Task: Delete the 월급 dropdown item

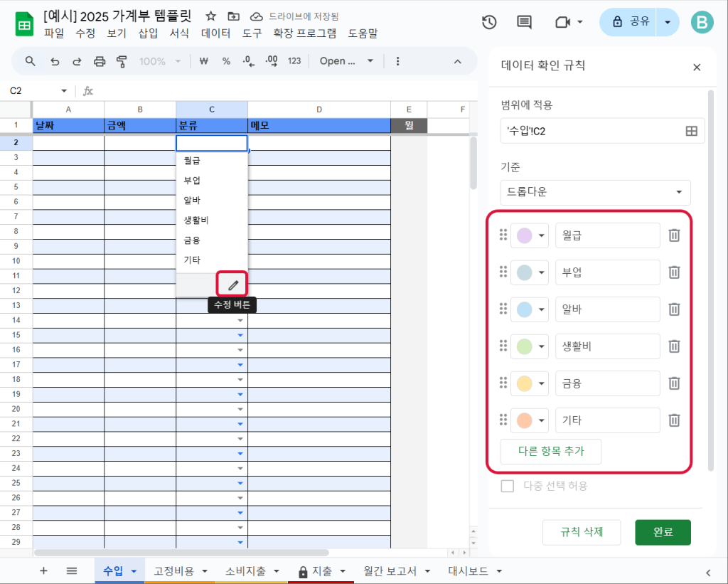Action: (x=674, y=235)
